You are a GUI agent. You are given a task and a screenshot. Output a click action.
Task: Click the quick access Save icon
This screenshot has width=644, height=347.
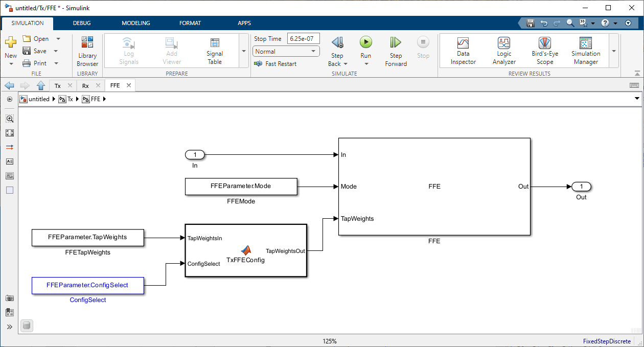tap(531, 23)
